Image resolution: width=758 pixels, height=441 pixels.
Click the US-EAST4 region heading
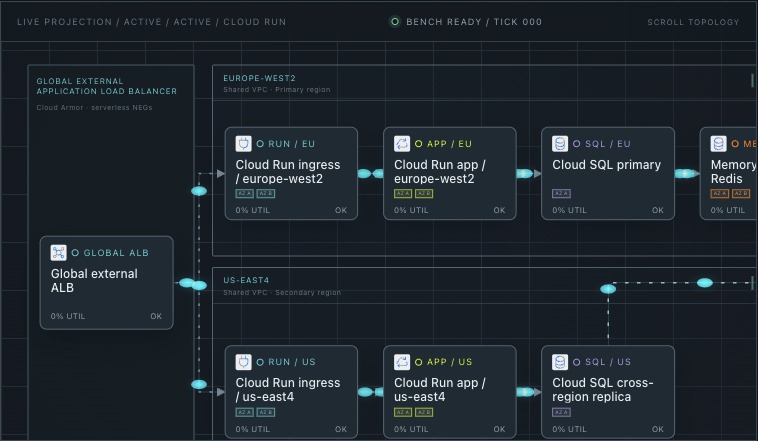[x=246, y=280]
